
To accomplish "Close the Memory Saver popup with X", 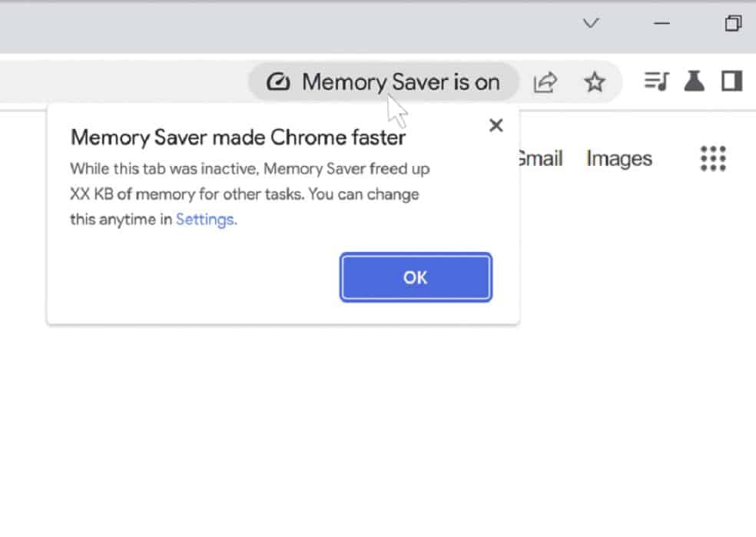I will coord(496,125).
